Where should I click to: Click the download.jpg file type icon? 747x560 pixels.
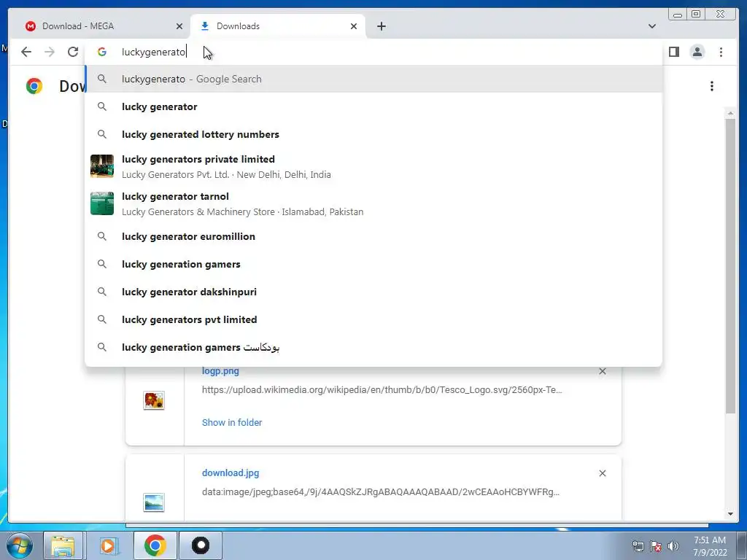154,502
